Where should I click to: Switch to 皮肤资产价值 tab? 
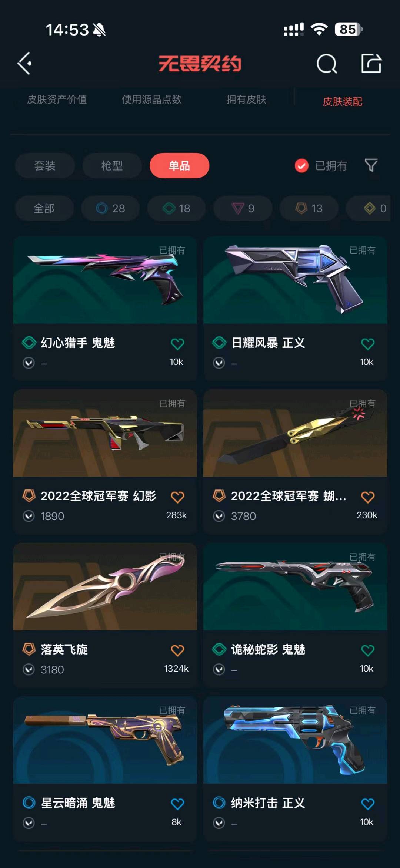(x=57, y=99)
